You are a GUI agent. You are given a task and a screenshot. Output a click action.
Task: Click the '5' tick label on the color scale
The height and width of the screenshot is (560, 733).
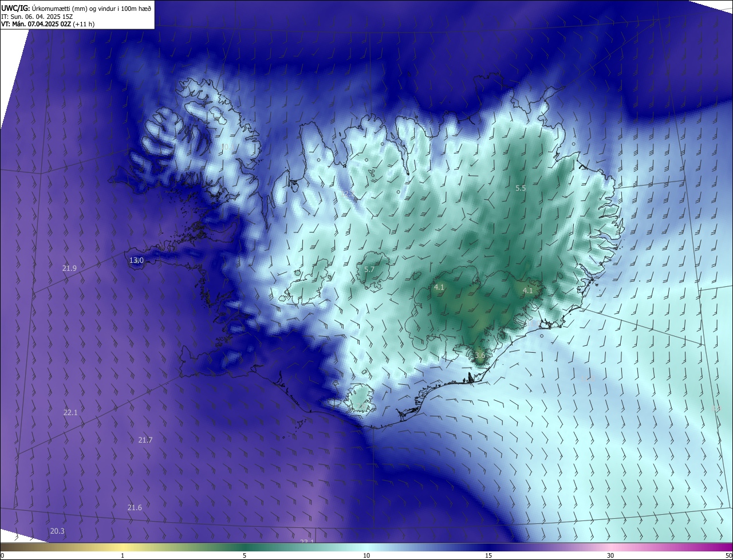point(245,555)
